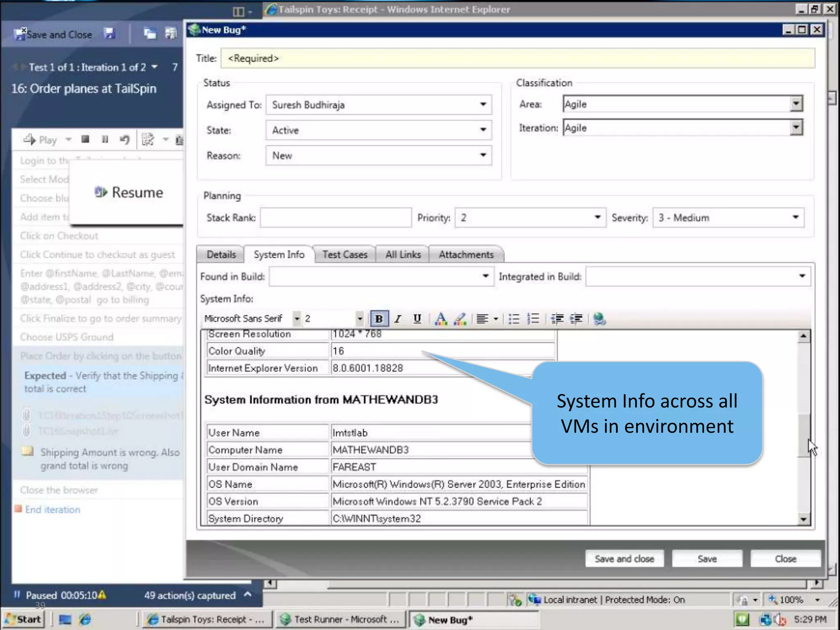This screenshot has height=630, width=840.
Task: Expand the Play dropdown arrow
Action: click(68, 140)
